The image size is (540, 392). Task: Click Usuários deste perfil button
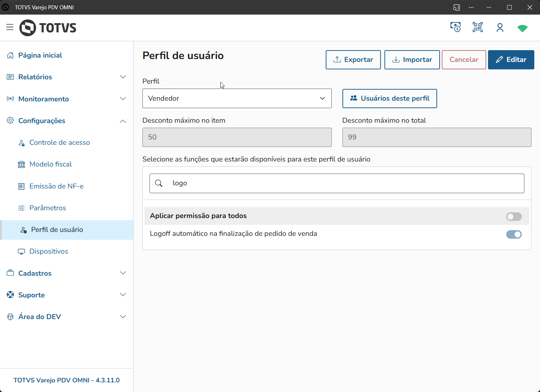click(389, 99)
